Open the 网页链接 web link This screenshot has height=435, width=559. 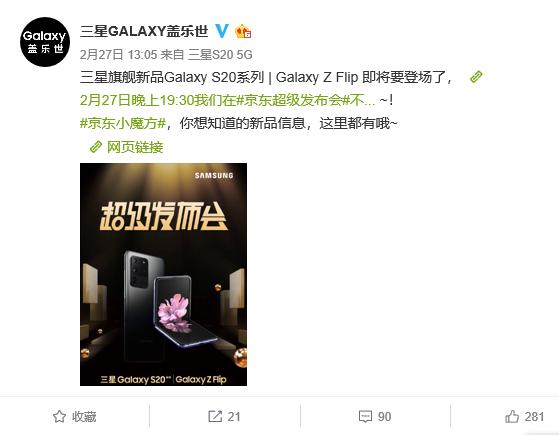[135, 147]
